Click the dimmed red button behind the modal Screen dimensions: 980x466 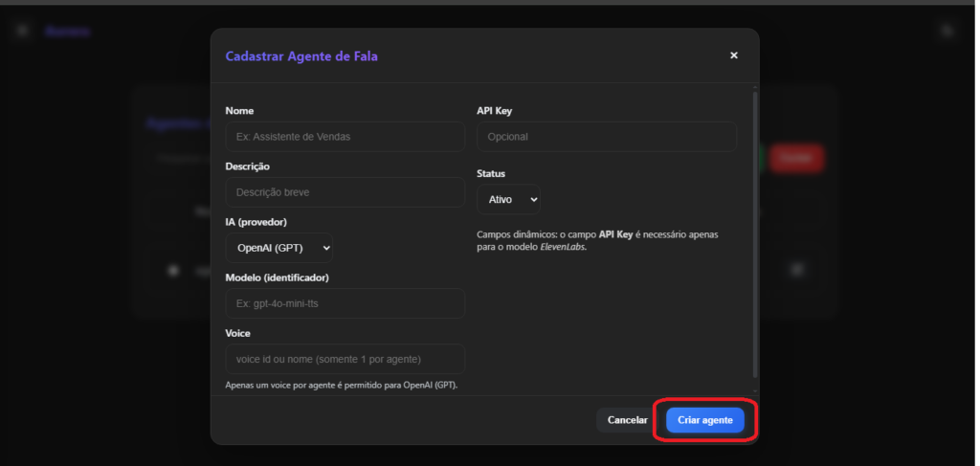[x=796, y=159]
